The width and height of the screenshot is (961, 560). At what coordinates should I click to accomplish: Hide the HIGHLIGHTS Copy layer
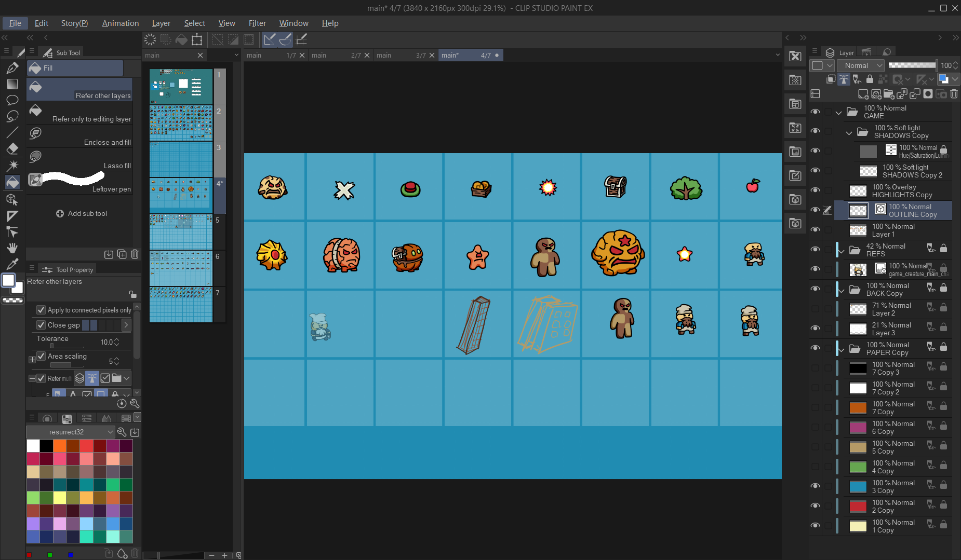(x=816, y=190)
